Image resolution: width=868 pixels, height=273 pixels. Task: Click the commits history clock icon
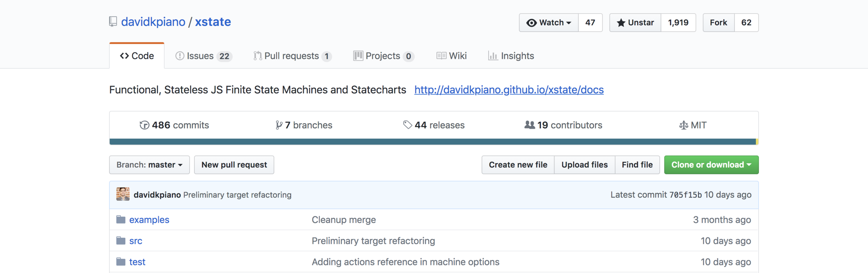144,125
